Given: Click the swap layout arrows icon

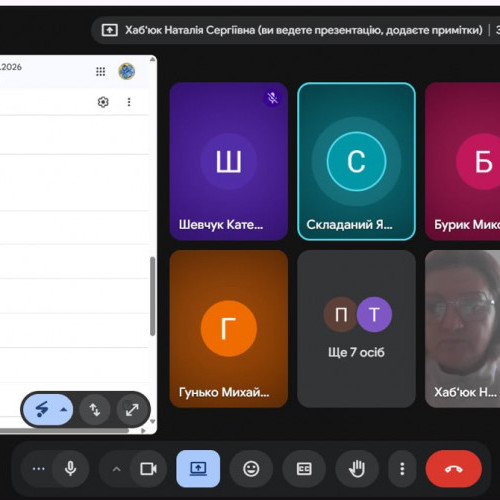Looking at the screenshot, I should point(95,410).
